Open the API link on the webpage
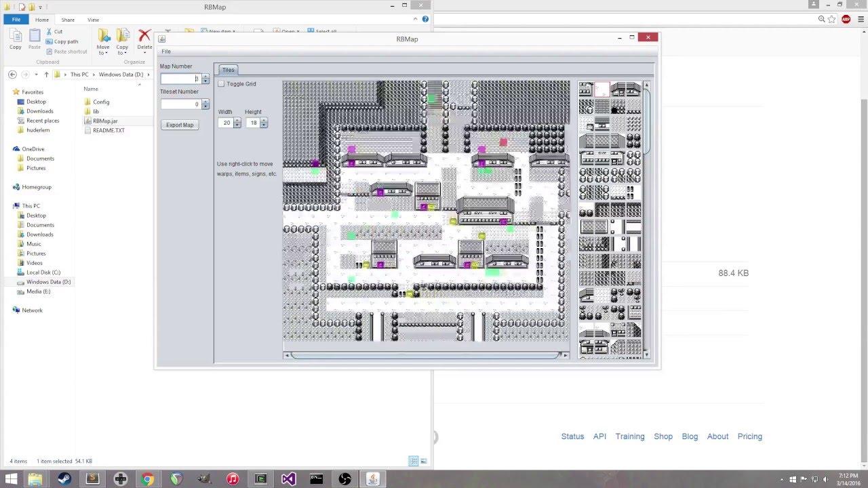This screenshot has height=488, width=868. [x=599, y=436]
